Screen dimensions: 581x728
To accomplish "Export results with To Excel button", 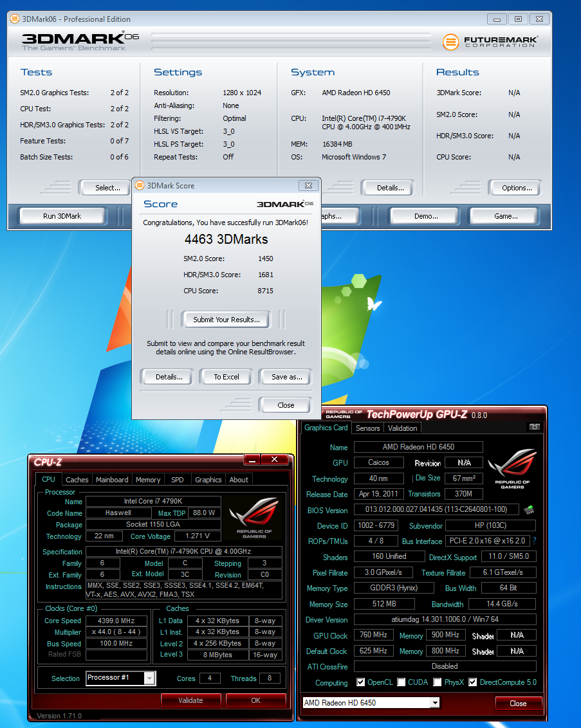I will 226,377.
